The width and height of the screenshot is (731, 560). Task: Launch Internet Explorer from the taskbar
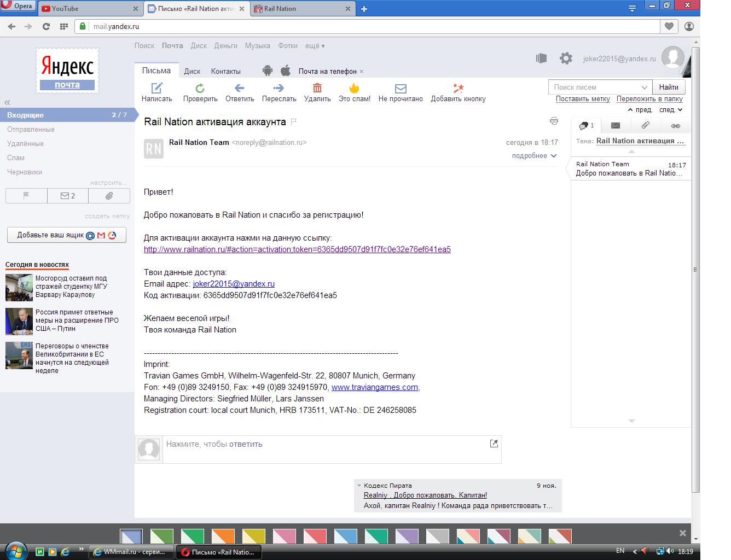[65, 551]
